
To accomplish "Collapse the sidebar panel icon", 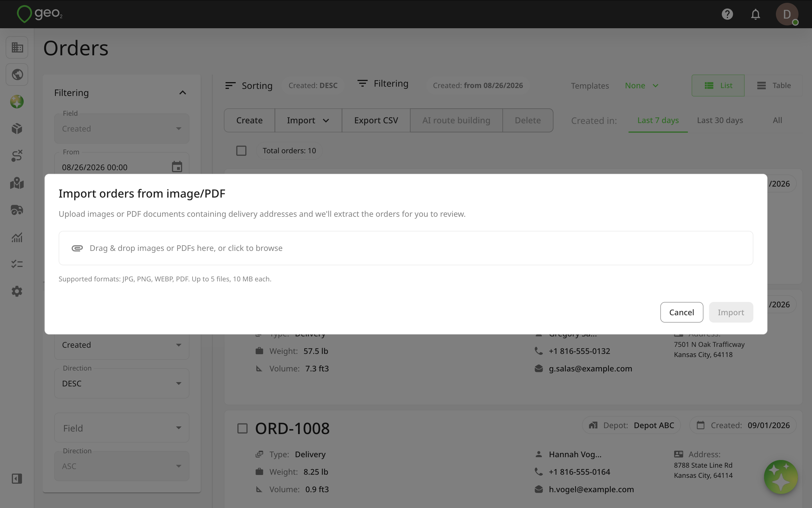I will click(17, 478).
